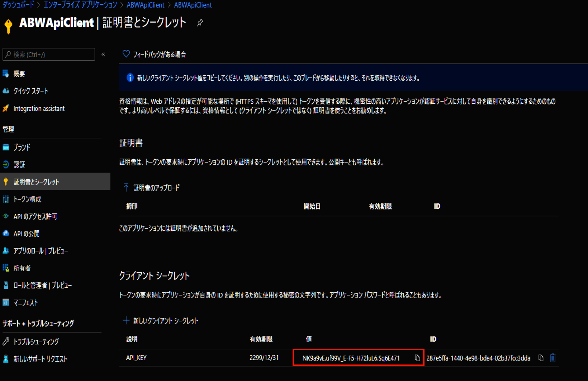Click 証明書のアップロード upload button
The image size is (588, 381).
[x=152, y=188]
